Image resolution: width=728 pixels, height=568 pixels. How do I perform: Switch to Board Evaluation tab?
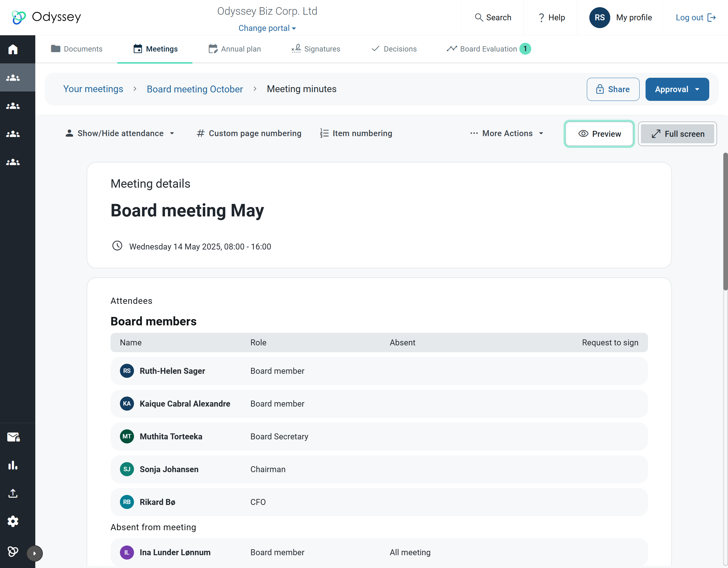tap(488, 49)
